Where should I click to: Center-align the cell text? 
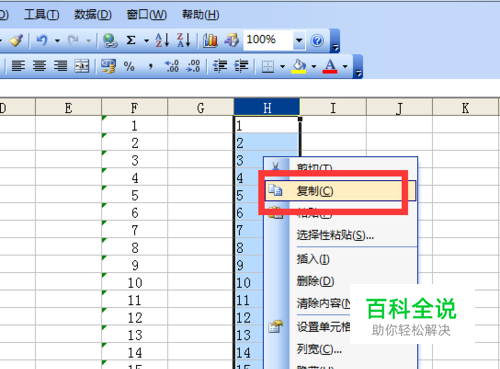[39, 66]
